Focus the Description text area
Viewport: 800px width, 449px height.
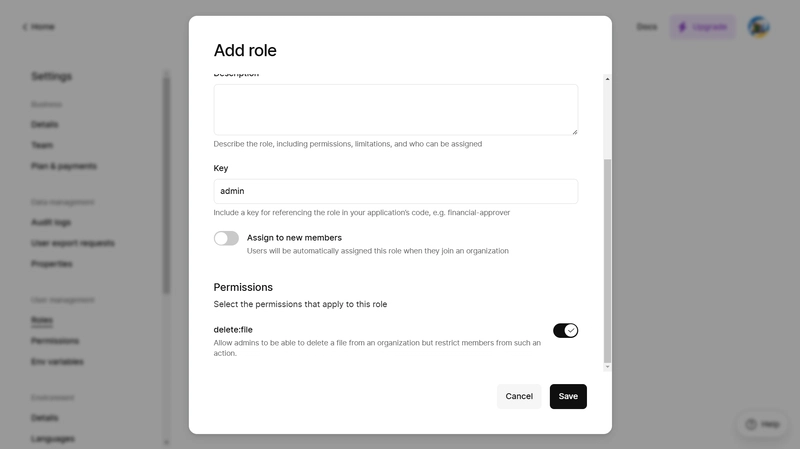[x=395, y=110]
